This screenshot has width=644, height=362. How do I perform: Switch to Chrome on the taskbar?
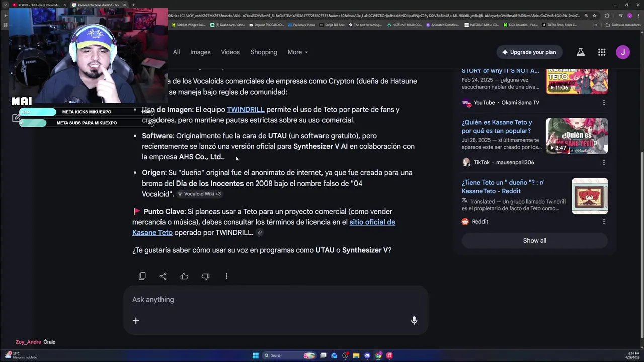[x=378, y=355]
